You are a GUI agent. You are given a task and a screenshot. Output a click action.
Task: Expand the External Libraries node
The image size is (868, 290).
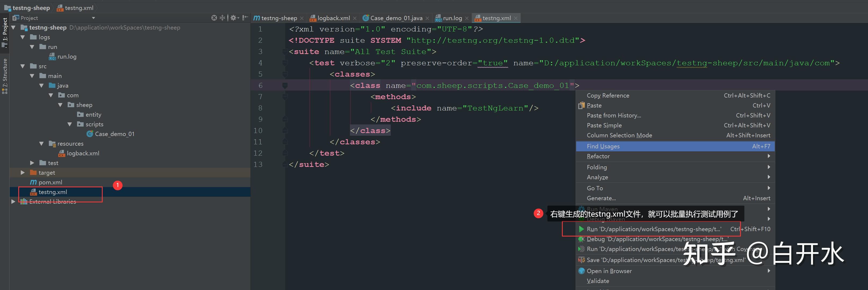click(x=13, y=201)
